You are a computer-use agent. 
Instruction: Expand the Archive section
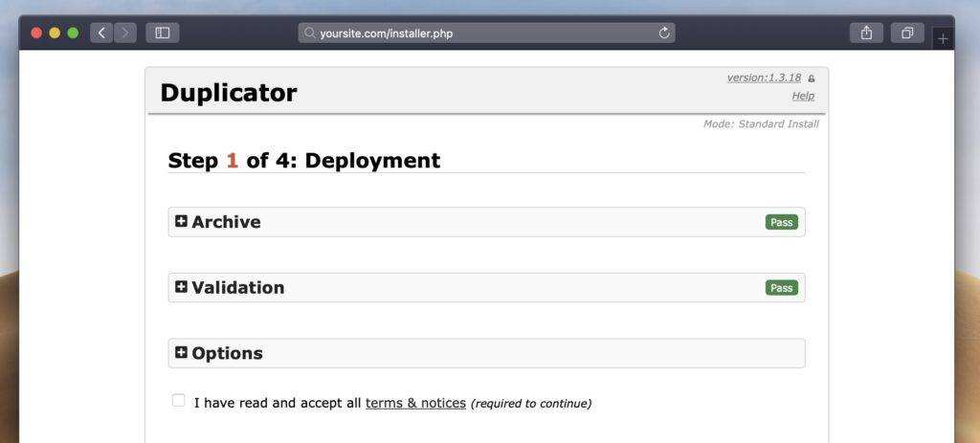(182, 222)
